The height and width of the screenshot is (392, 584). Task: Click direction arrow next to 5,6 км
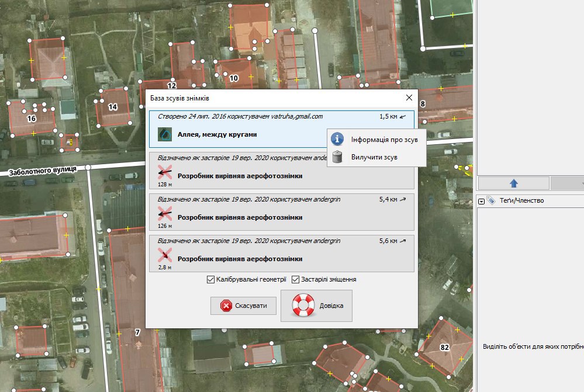[403, 241]
